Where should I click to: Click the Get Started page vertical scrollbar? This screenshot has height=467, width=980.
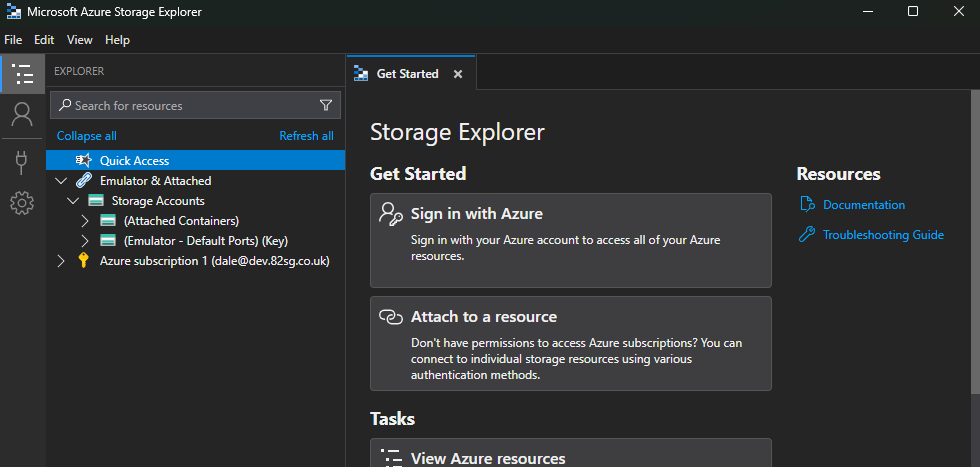tap(975, 241)
